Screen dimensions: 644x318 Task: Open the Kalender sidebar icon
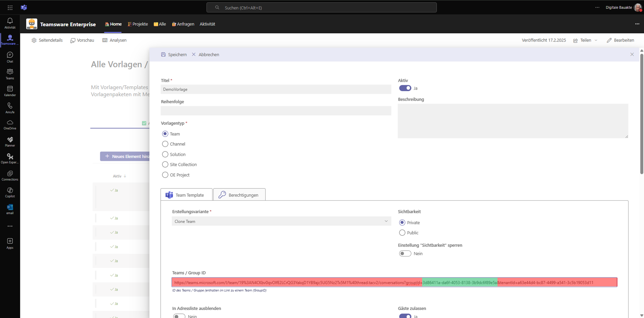point(10,91)
